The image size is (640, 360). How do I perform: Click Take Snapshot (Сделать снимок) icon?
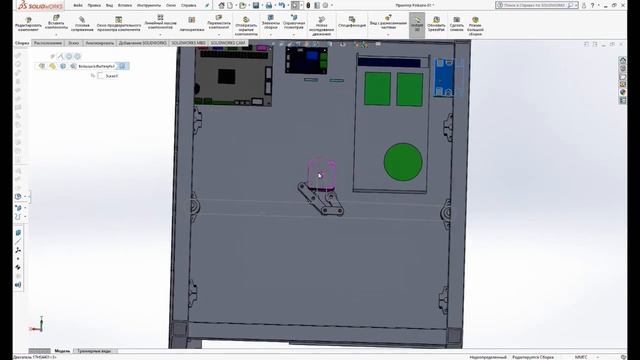tap(457, 20)
